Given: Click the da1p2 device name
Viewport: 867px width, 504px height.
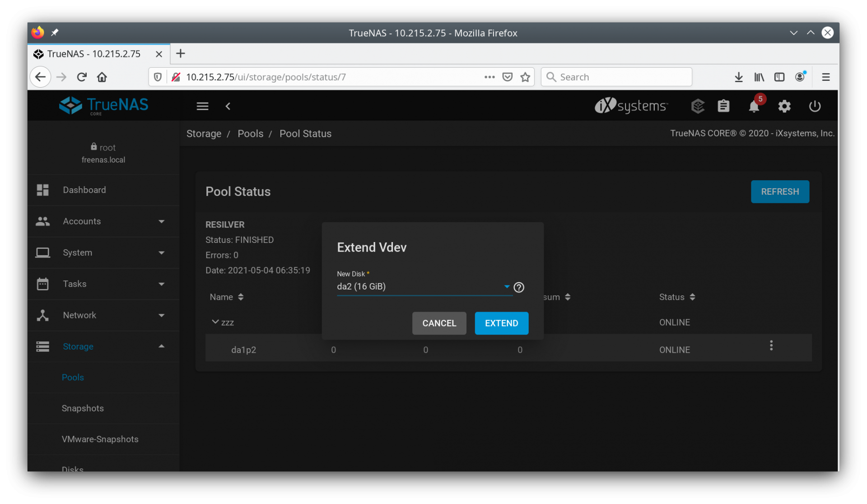Looking at the screenshot, I should (243, 350).
